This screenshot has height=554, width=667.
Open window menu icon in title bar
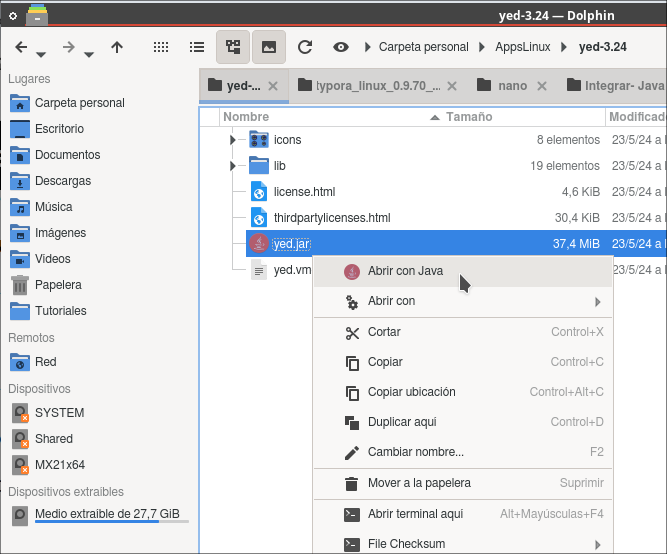(13, 16)
